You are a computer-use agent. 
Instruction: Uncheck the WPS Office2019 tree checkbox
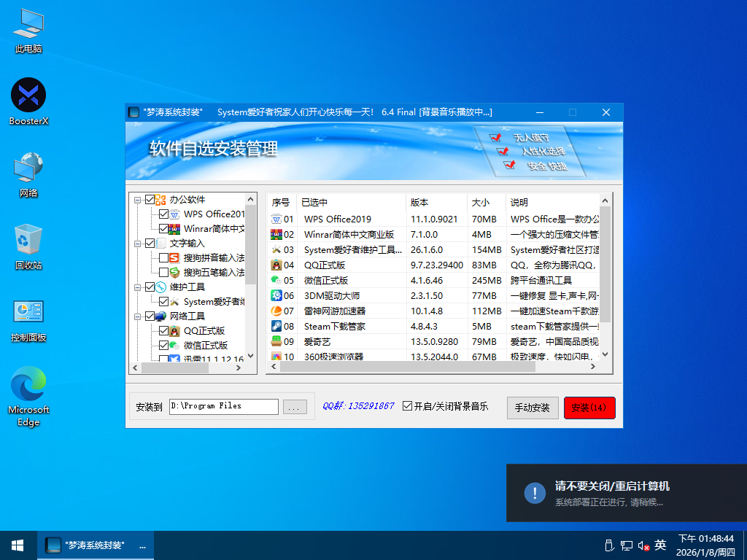click(x=163, y=214)
